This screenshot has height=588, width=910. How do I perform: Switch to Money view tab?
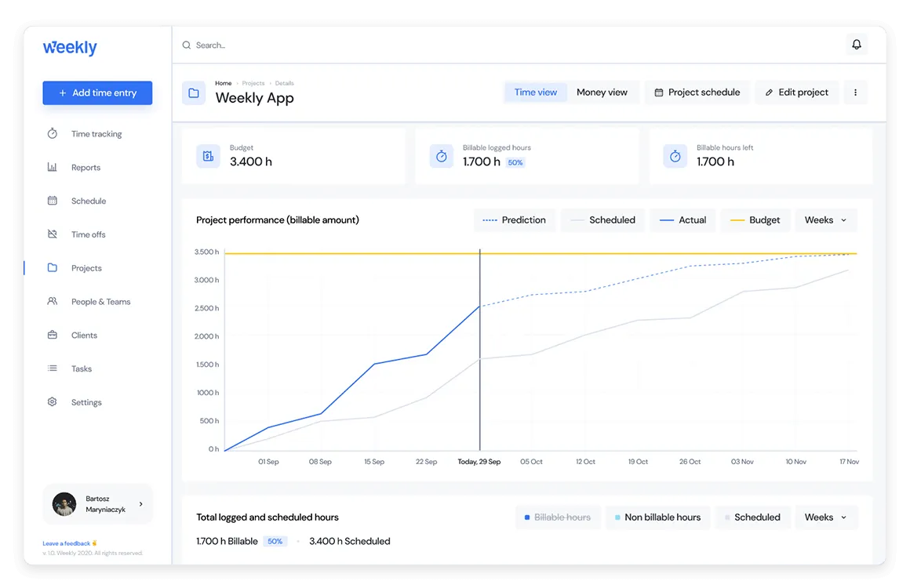pos(602,93)
